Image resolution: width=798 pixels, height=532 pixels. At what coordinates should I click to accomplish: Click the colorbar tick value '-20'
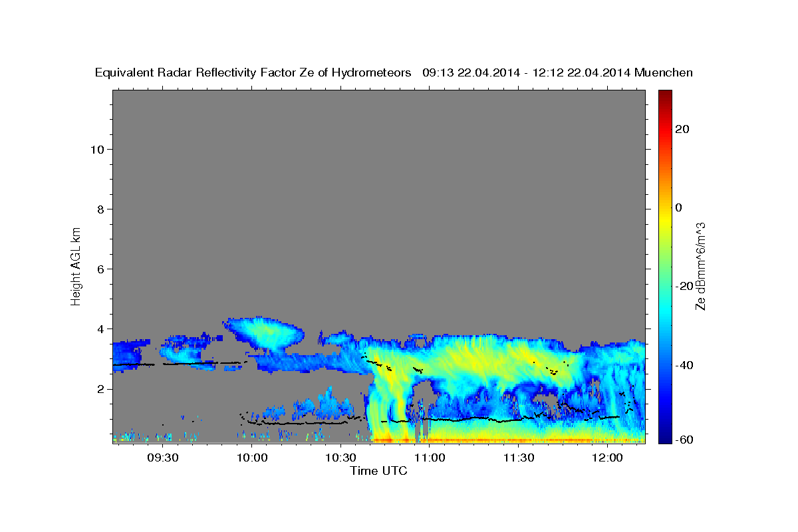click(683, 286)
